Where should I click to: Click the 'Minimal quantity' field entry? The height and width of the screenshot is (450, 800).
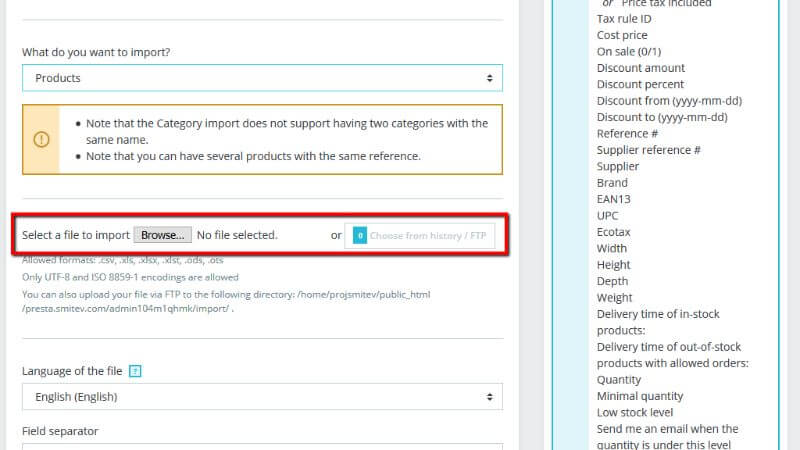click(640, 396)
